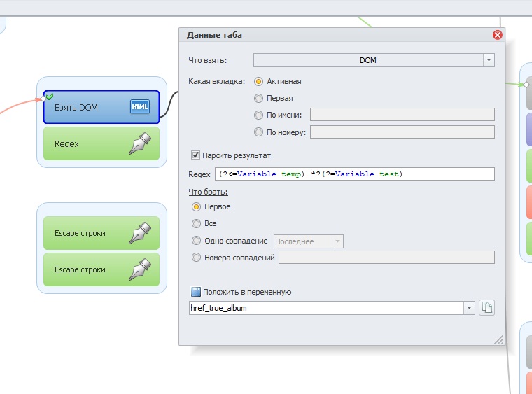Select the Первая tab radio button

[258, 99]
